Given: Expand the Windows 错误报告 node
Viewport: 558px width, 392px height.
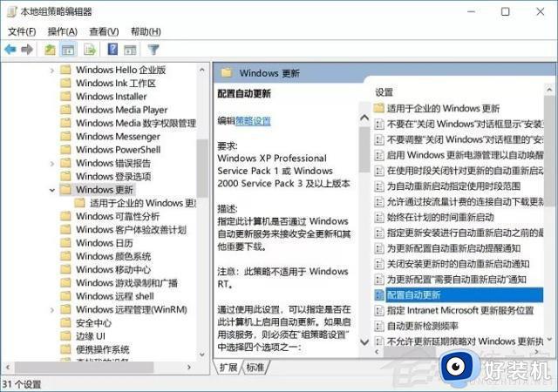Looking at the screenshot, I should [x=52, y=164].
